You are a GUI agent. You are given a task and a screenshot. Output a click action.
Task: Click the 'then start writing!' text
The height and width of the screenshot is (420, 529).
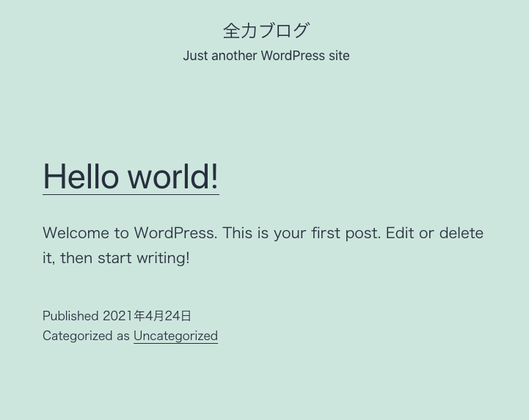[x=125, y=258]
